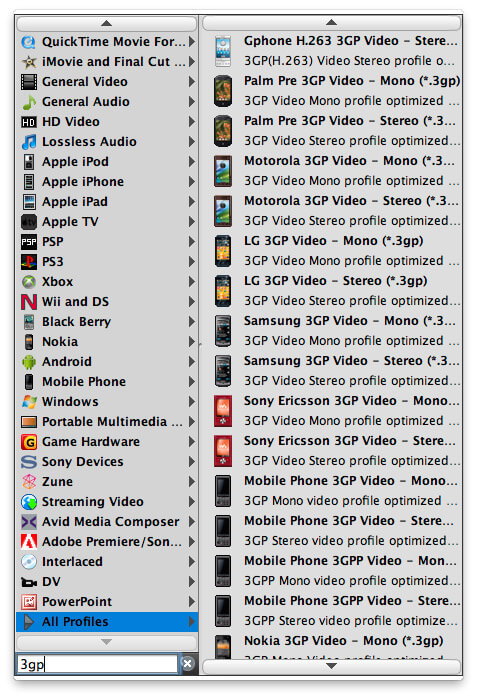This screenshot has width=477, height=700.
Task: Click the Zune logo icon
Action: click(29, 482)
